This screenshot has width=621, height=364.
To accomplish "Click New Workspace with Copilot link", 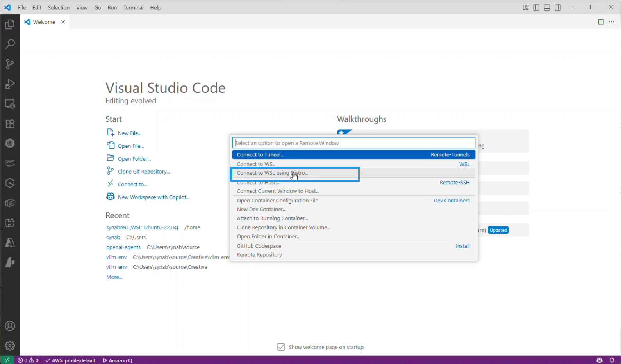I will [x=154, y=197].
